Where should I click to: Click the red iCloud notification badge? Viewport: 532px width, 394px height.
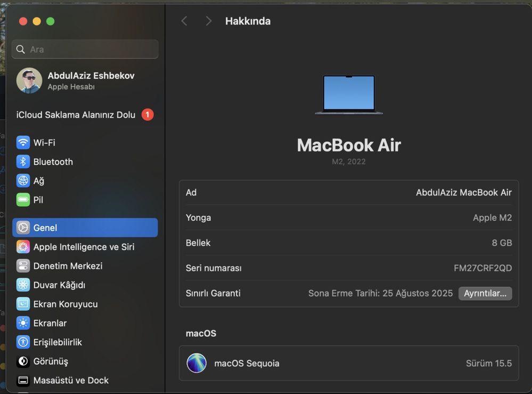point(148,115)
